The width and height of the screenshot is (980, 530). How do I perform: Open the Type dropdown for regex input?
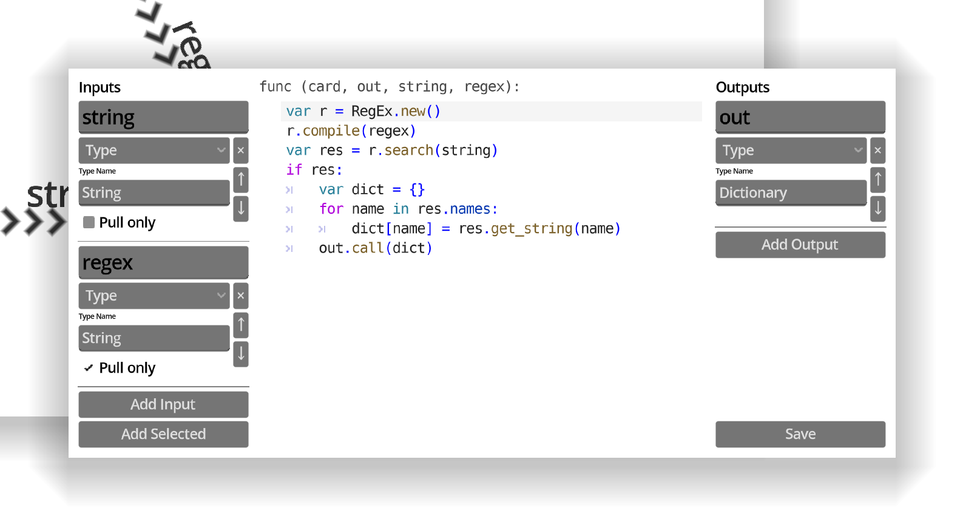click(154, 296)
